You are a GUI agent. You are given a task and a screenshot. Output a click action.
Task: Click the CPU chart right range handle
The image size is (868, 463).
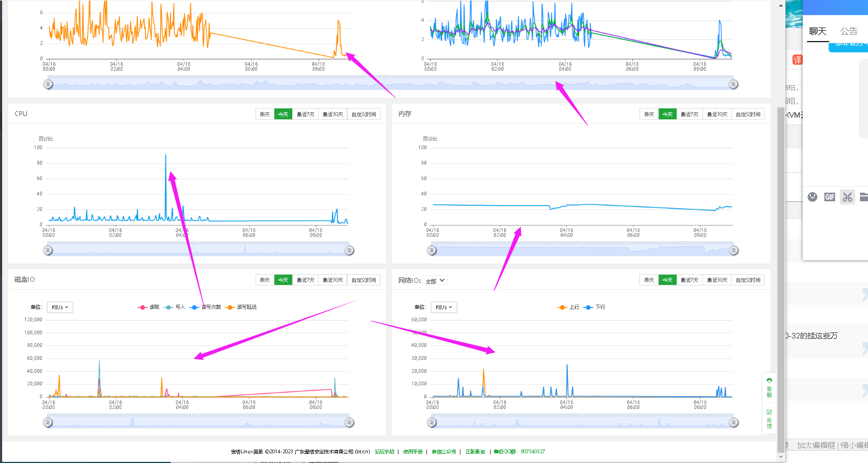(x=349, y=250)
